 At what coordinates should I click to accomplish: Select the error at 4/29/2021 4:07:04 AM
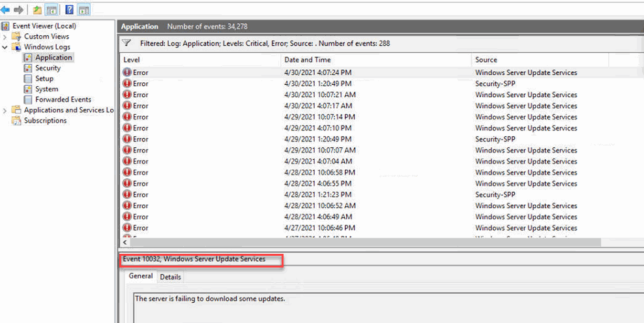click(x=381, y=162)
